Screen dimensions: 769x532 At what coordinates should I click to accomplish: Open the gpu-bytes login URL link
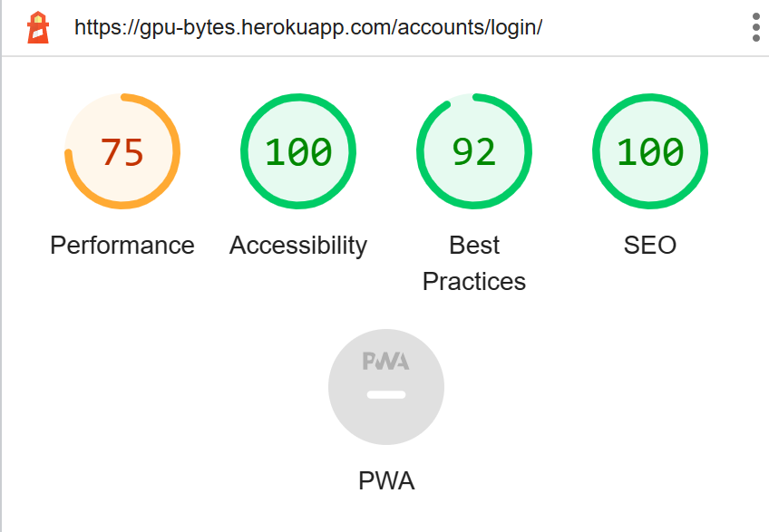click(x=308, y=27)
